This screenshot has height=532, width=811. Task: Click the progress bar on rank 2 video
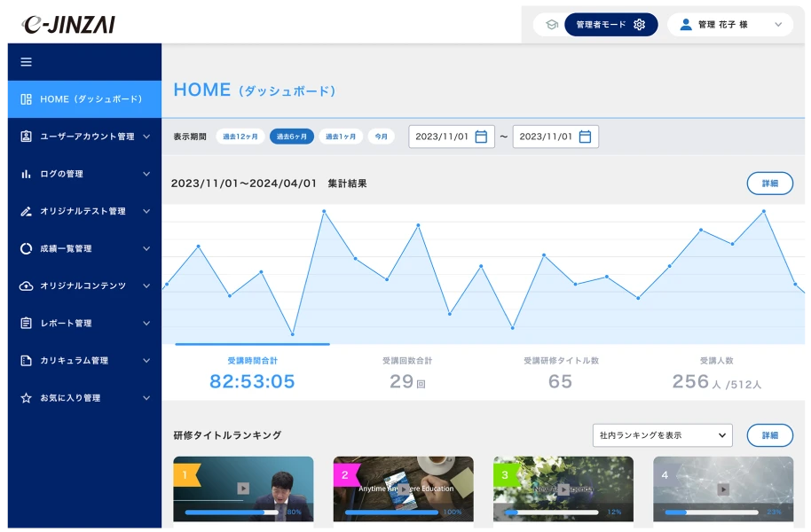tap(391, 512)
